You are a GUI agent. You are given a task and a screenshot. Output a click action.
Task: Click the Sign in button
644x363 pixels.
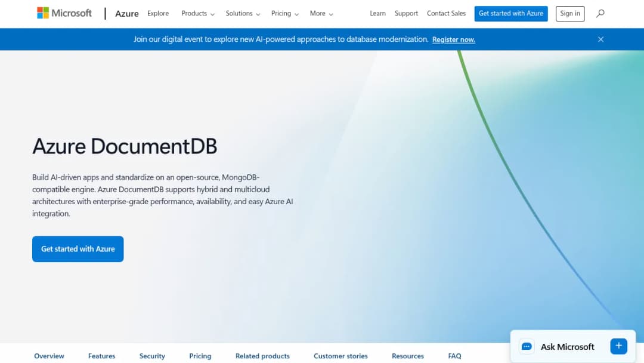pyautogui.click(x=570, y=14)
